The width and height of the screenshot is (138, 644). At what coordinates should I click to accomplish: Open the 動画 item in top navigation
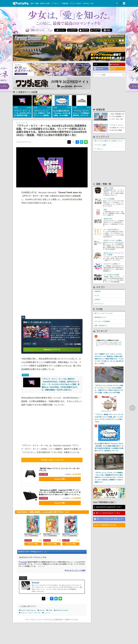pos(37,4)
